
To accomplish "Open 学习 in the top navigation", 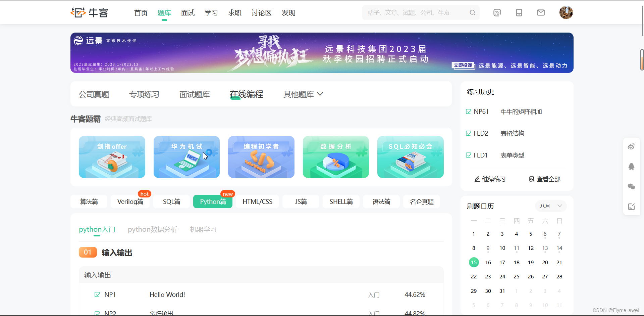I will [211, 13].
